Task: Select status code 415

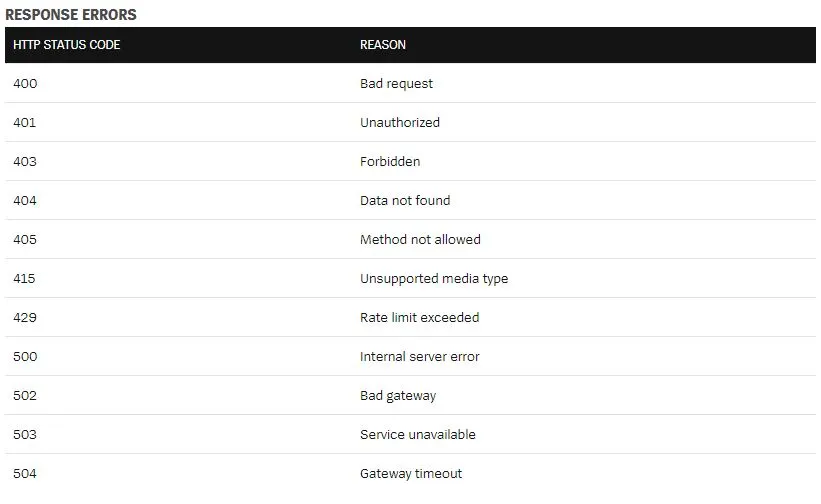Action: click(25, 279)
